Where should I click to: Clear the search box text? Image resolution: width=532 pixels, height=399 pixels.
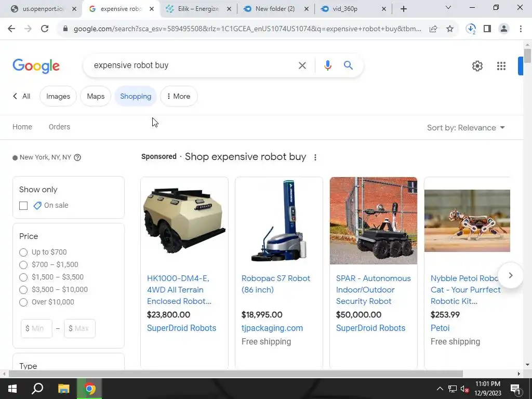point(302,65)
